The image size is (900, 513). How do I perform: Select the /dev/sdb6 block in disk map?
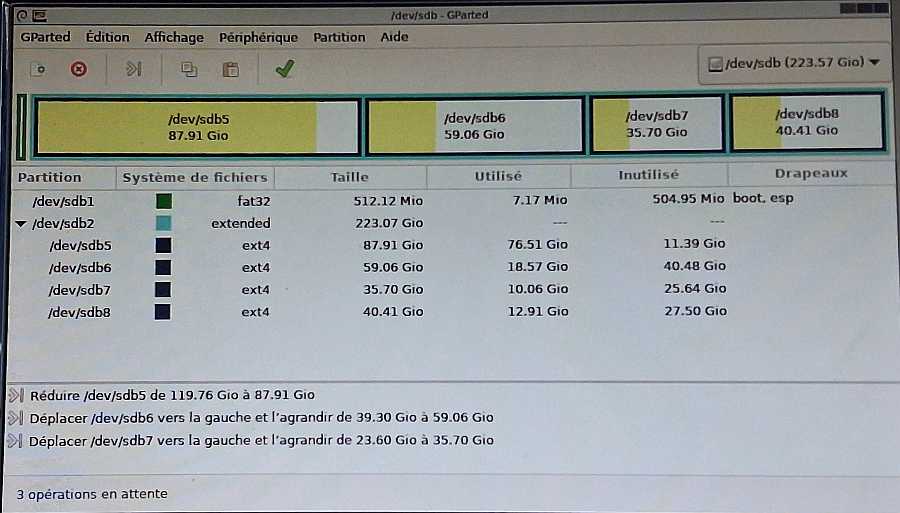click(474, 125)
